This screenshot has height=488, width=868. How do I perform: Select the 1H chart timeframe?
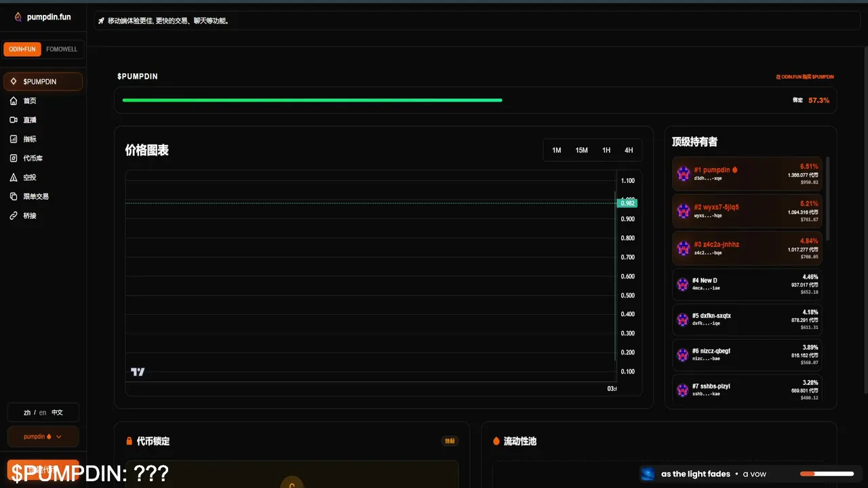click(x=606, y=150)
